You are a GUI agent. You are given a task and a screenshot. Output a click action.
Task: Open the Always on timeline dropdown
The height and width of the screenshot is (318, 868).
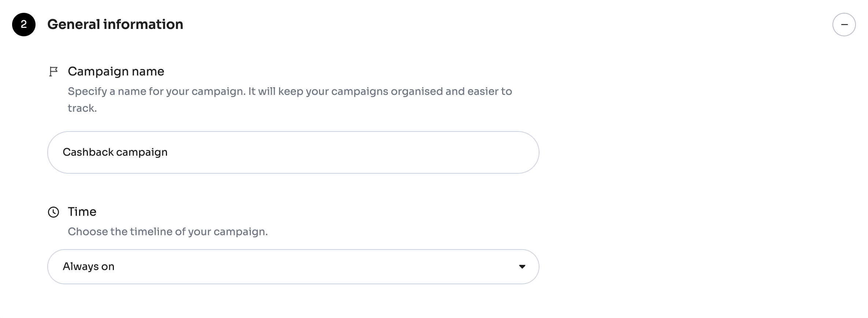pos(293,267)
